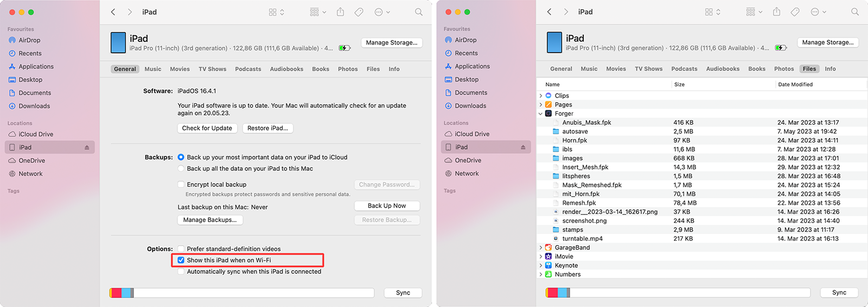
Task: Click the iPad device icon in right window header
Action: 554,42
